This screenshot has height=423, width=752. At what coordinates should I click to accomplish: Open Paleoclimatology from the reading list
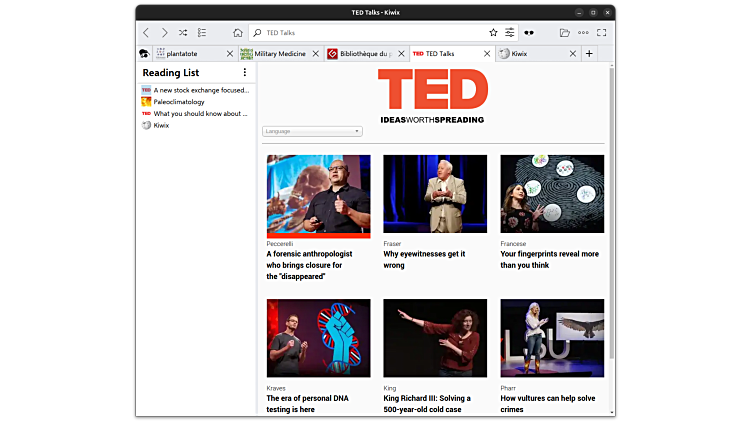click(x=179, y=102)
